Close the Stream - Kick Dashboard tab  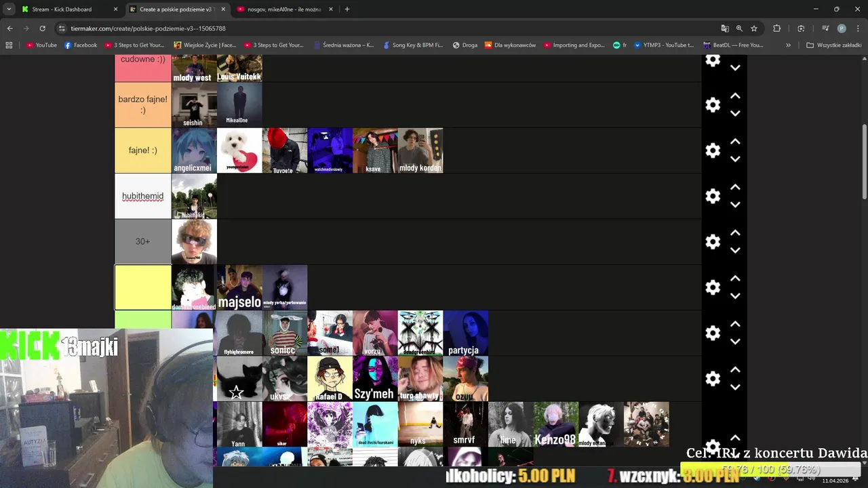tap(115, 9)
